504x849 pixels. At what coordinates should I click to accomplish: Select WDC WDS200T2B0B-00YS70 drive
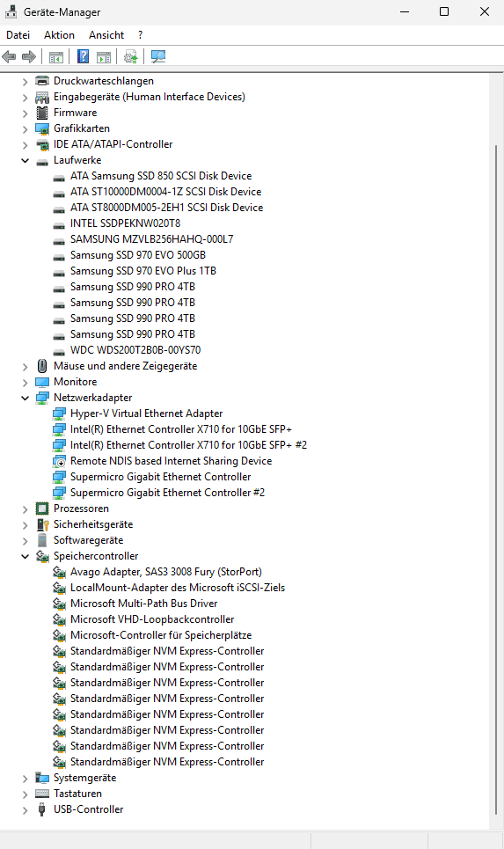click(135, 350)
